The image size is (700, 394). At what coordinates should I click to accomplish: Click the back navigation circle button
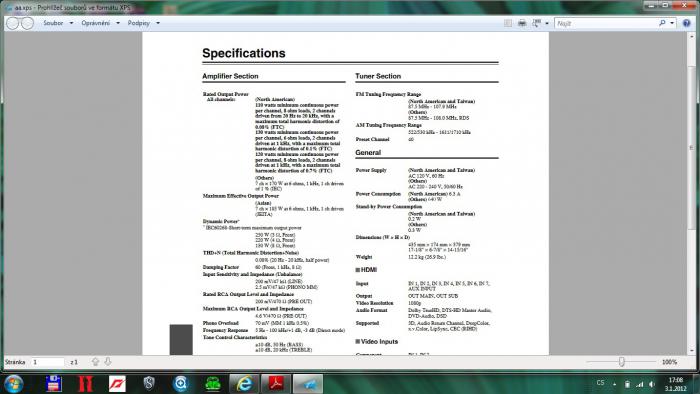(x=13, y=23)
